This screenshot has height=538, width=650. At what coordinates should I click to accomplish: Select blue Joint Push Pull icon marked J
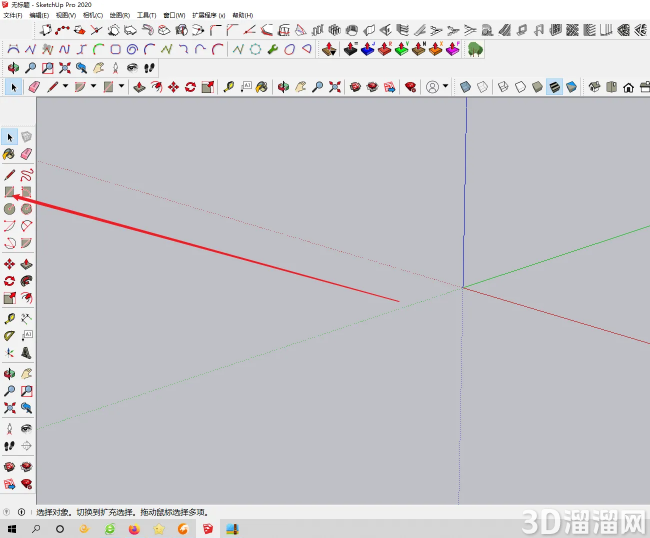[368, 49]
